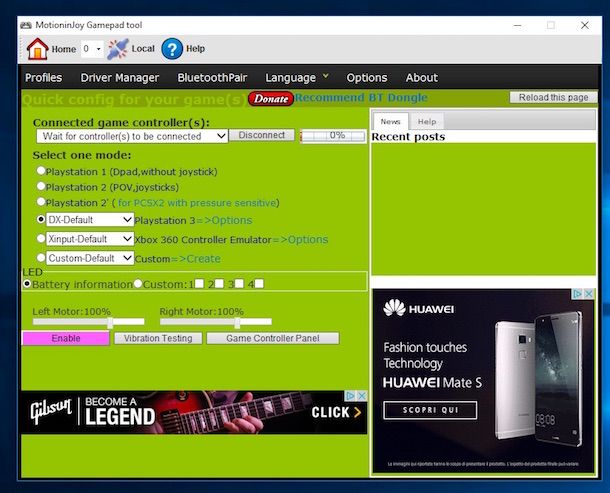Open Driver Manager

tap(120, 78)
